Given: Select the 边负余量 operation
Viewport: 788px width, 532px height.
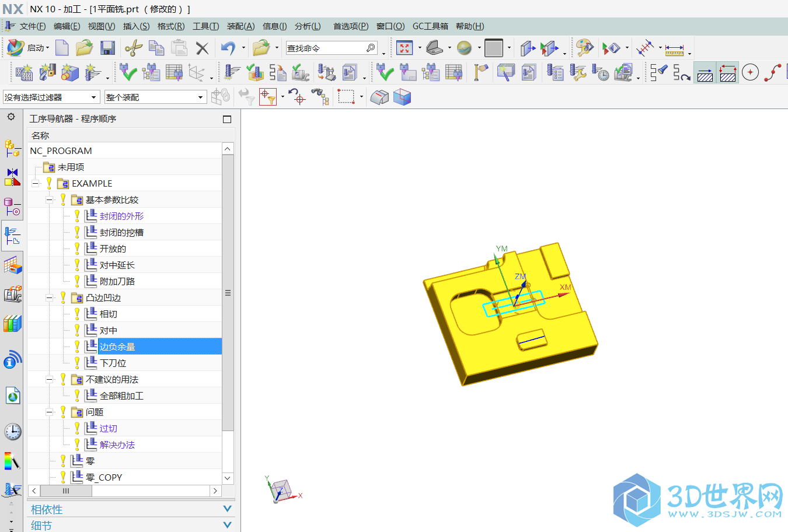Looking at the screenshot, I should click(117, 346).
